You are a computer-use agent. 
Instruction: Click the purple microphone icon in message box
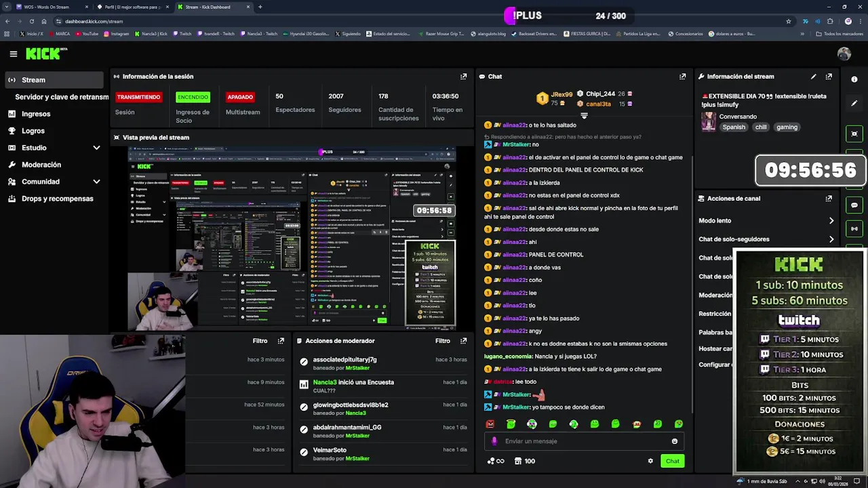pyautogui.click(x=494, y=441)
